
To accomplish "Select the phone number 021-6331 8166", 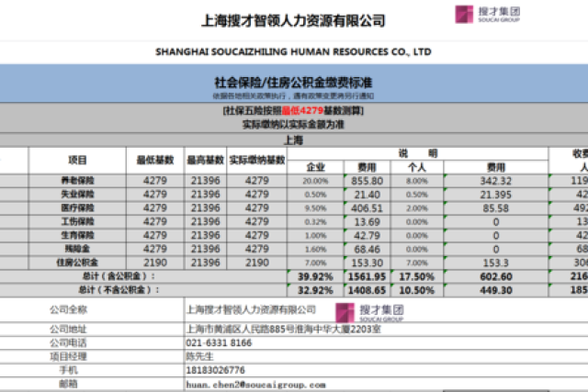I will (x=219, y=343).
